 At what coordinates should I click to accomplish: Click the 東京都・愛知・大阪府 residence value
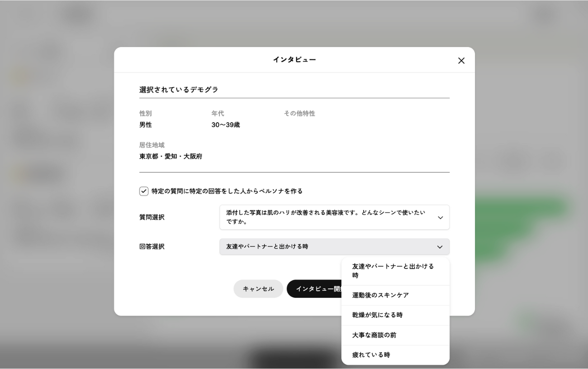click(x=171, y=157)
